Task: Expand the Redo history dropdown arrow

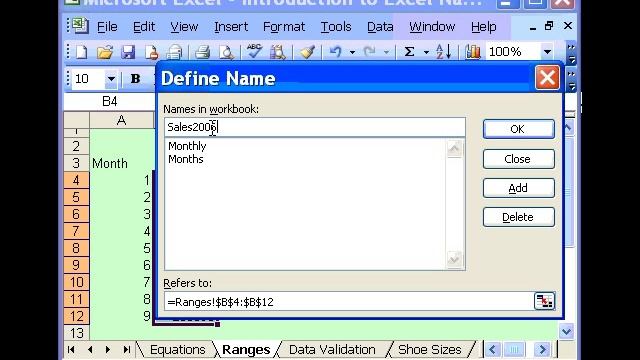Action: 386,52
